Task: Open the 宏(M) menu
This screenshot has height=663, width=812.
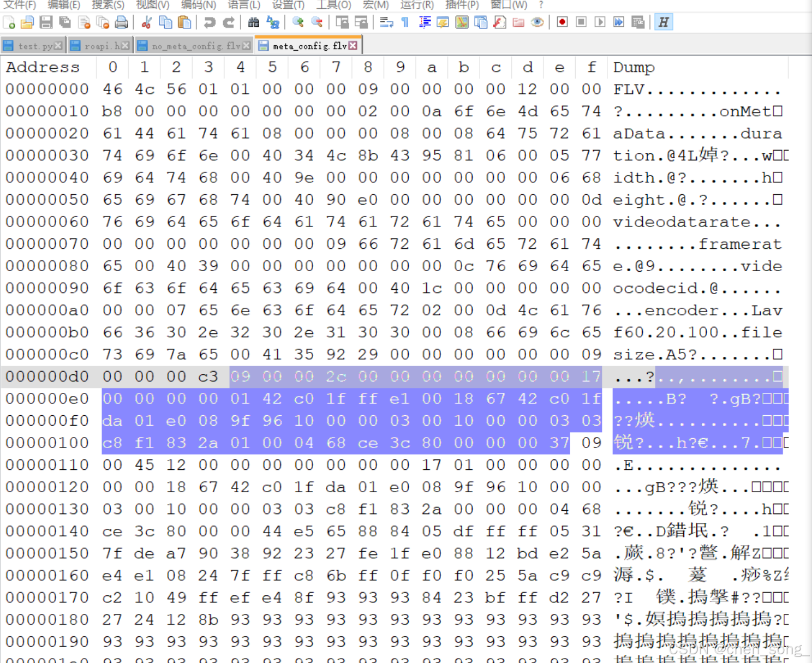Action: coord(376,5)
